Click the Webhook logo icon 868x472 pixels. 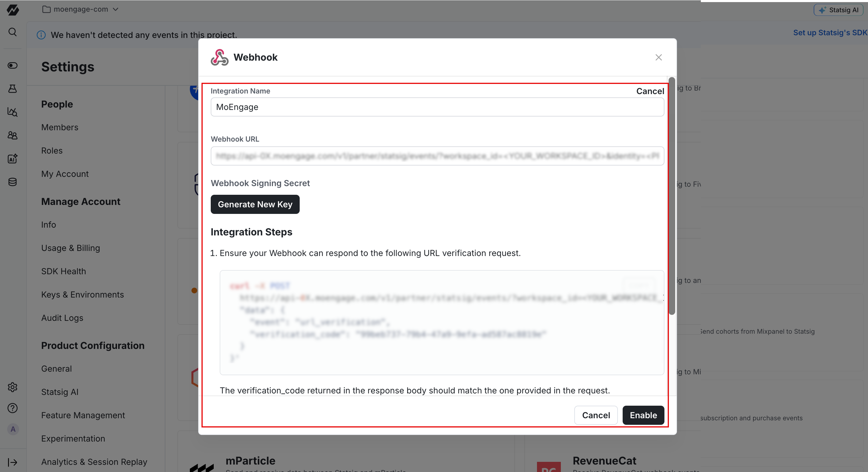click(x=219, y=57)
